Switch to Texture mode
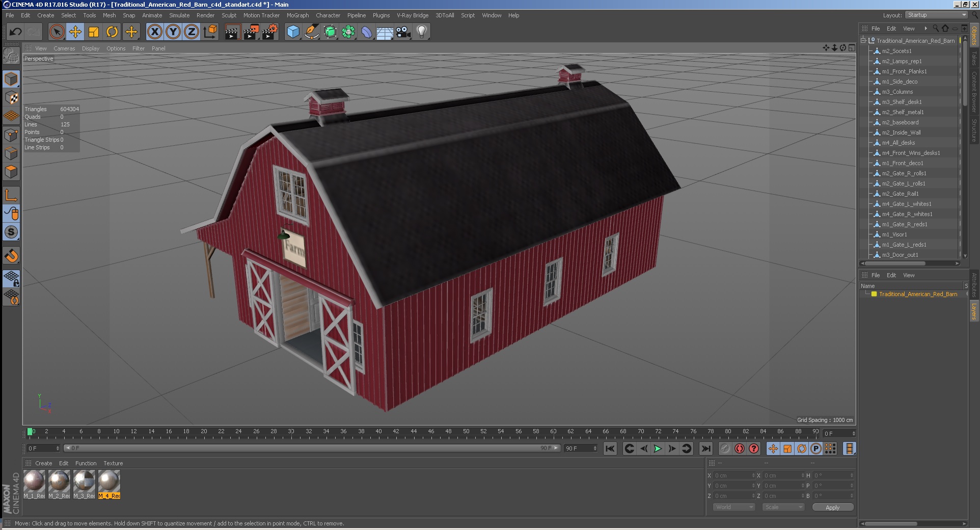 [11, 97]
